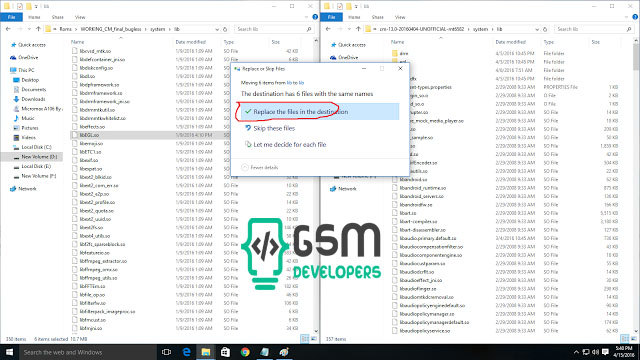Go back in left Explorer window
This screenshot has width=640, height=360.
click(8, 29)
